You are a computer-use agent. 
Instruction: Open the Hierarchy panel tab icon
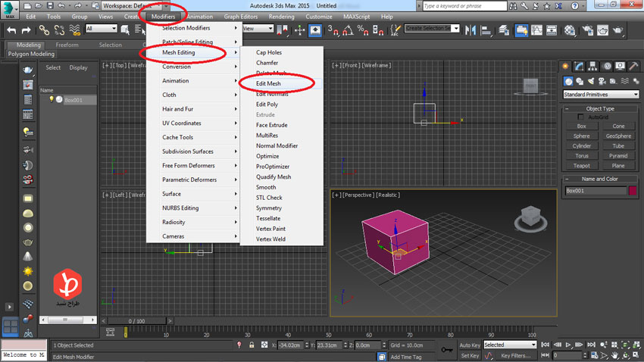tap(592, 66)
